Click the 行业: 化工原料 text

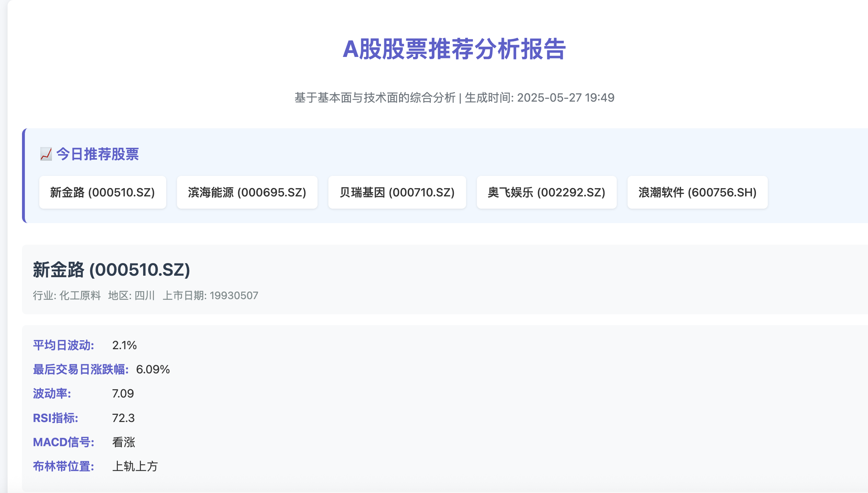click(67, 296)
